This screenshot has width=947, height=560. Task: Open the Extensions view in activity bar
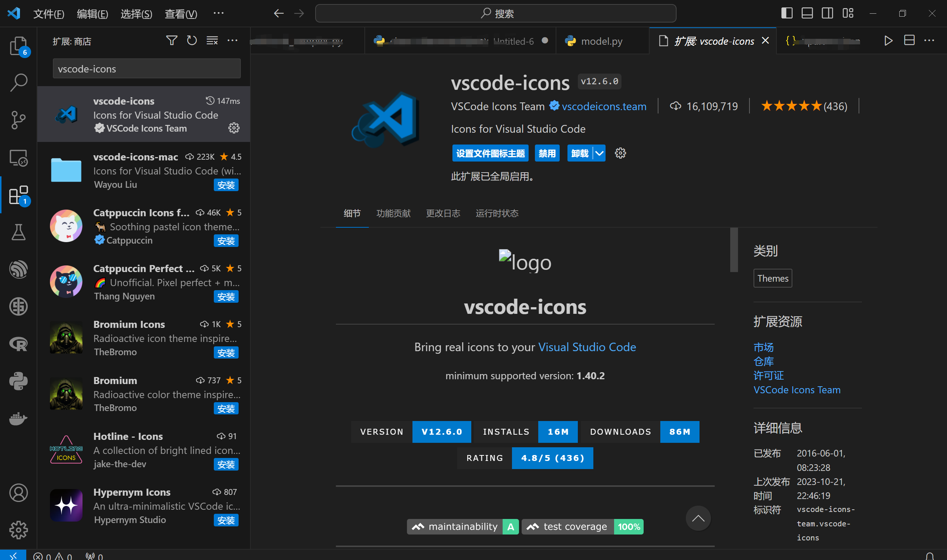(x=18, y=195)
